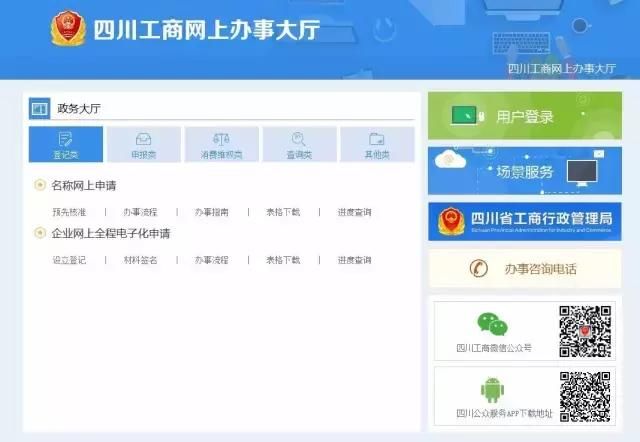Click the 四川公众服务APP下载地址 QR code
Image resolution: width=640 pixels, height=442 pixels.
(585, 396)
